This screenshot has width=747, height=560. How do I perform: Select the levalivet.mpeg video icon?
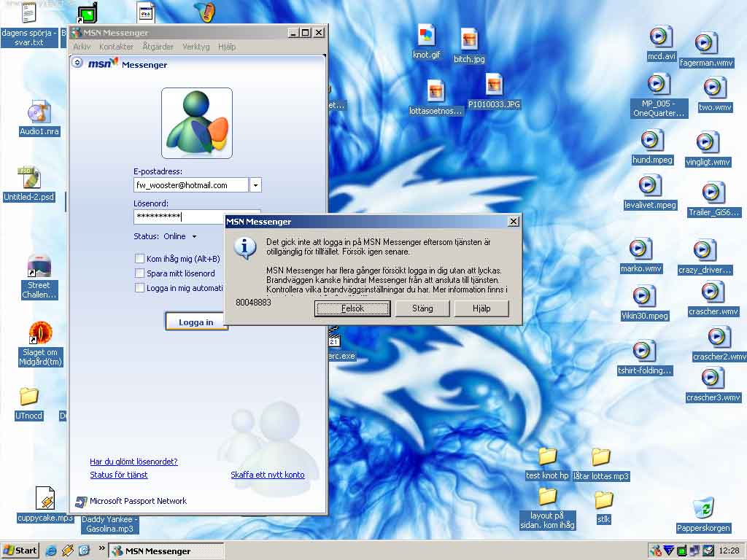coord(650,186)
